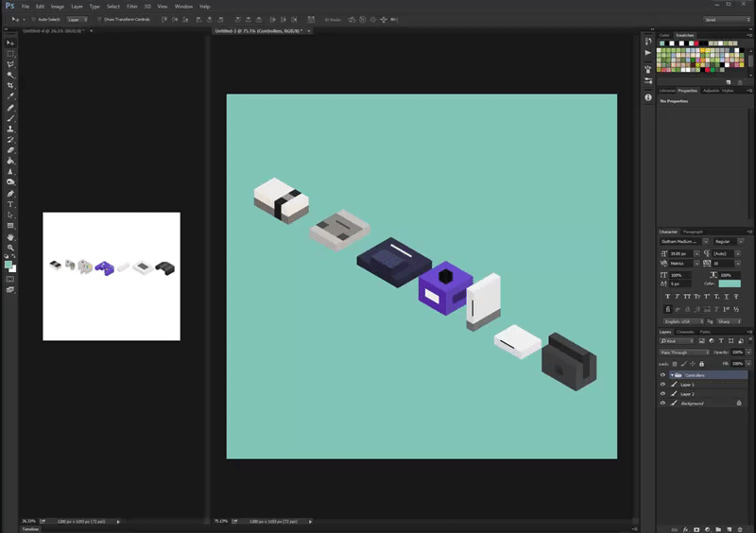Viewport: 756px width, 533px height.
Task: Select the Paint Bucket tool
Action: (10, 161)
